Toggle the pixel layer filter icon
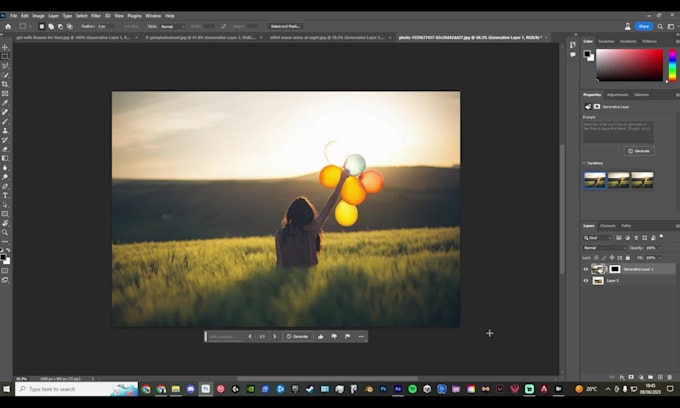680x408 pixels. (x=619, y=238)
